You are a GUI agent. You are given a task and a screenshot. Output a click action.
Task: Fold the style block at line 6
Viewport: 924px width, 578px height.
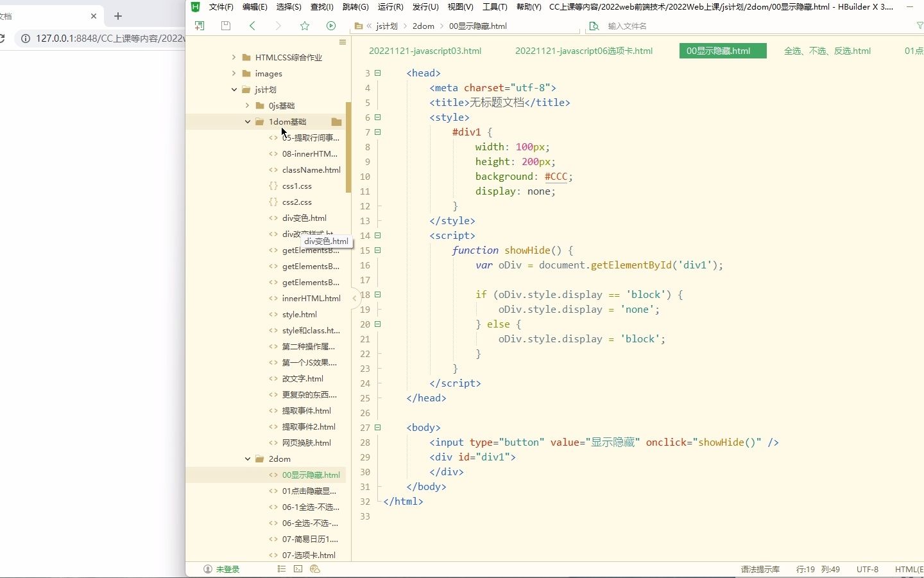pyautogui.click(x=378, y=118)
